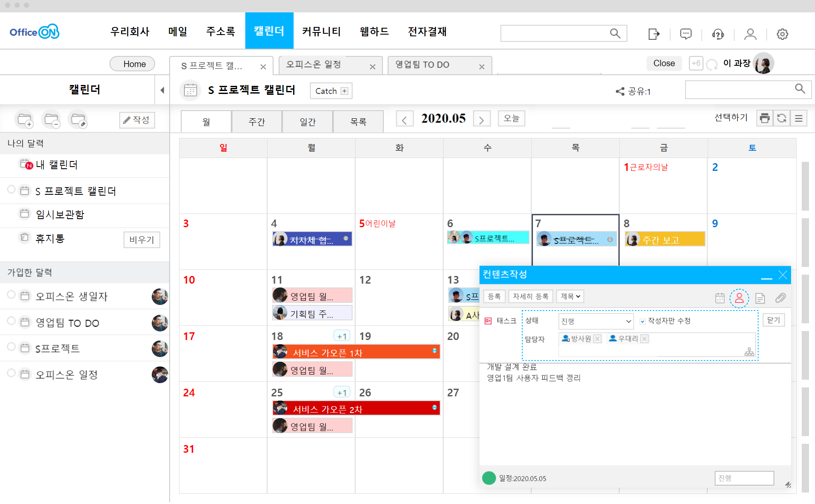Open the attachment paperclip icon in content dialog

780,298
